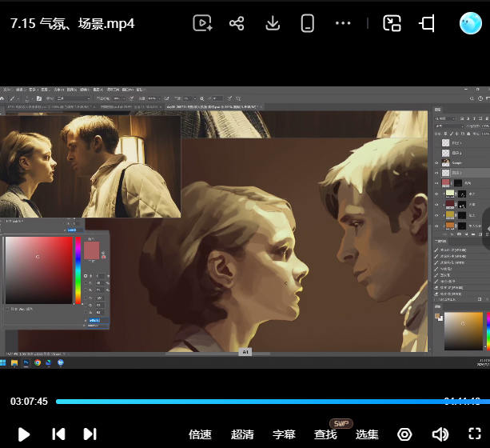This screenshot has width=490, height=448.
Task: Open the blue user avatar profile
Action: [470, 23]
